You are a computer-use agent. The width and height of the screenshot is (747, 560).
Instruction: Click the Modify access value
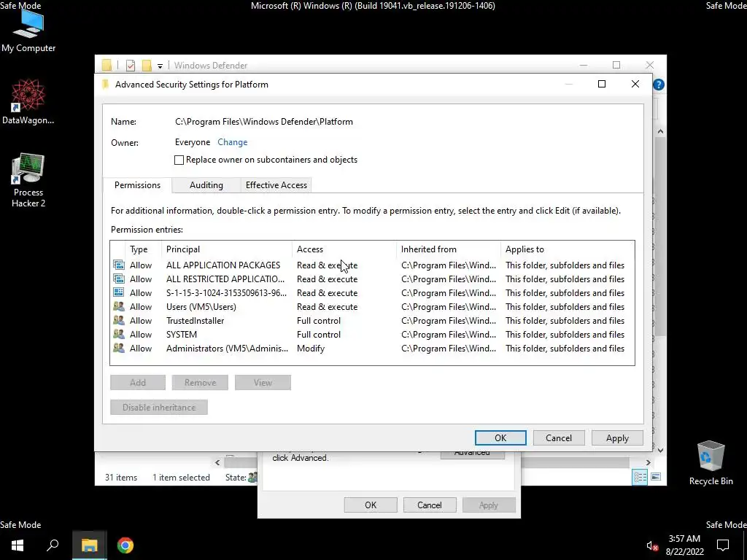(311, 348)
